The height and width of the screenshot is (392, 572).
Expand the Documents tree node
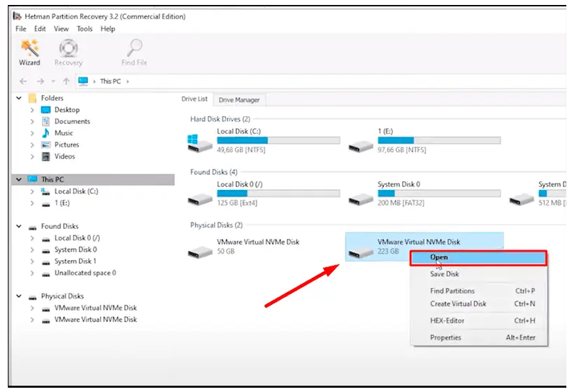click(x=32, y=121)
